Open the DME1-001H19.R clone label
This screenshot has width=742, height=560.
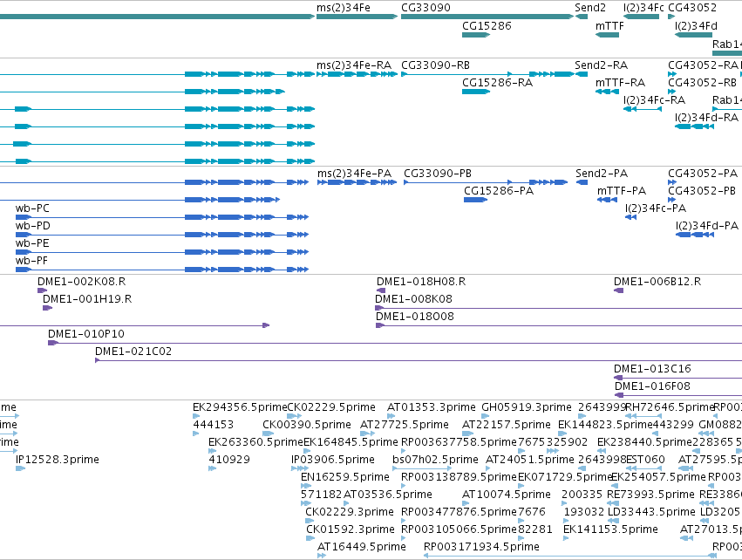(x=87, y=299)
